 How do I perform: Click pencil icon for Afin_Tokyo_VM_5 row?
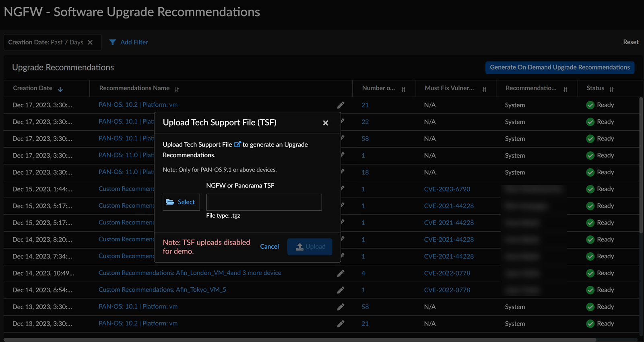coord(341,290)
